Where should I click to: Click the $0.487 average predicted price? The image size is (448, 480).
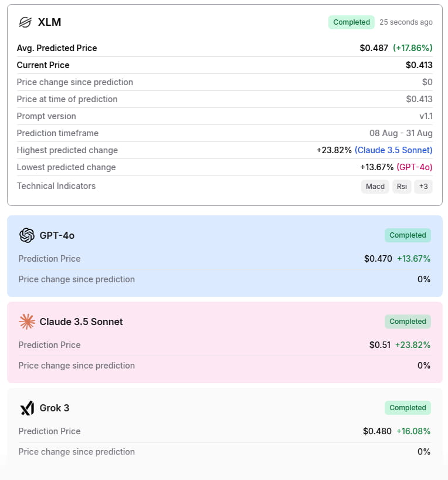374,48
